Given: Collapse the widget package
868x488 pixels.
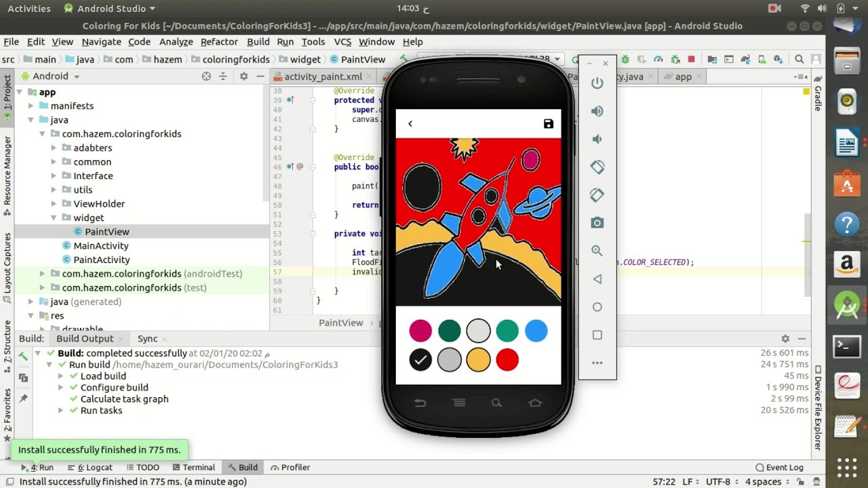Looking at the screenshot, I should coord(53,218).
